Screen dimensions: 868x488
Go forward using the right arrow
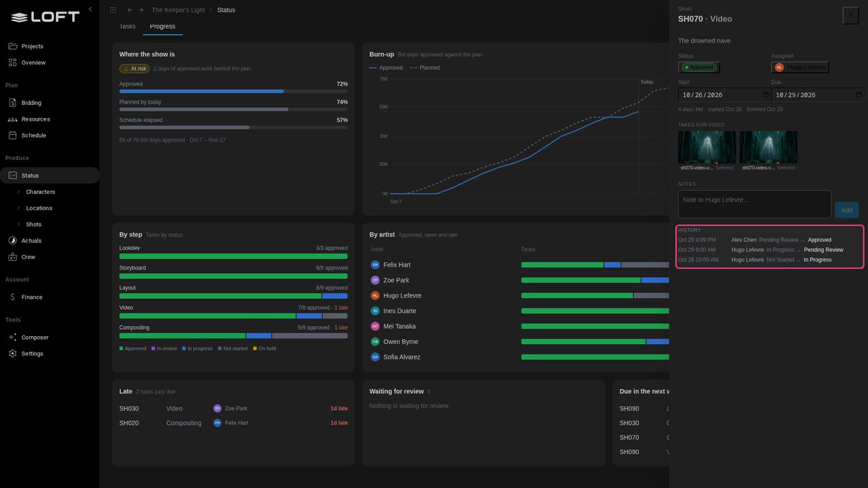click(141, 10)
